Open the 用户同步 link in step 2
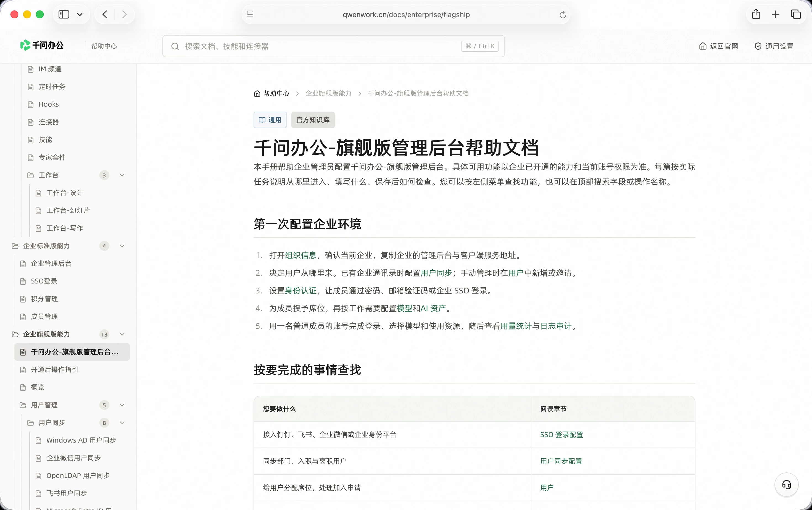812x510 pixels. coord(436,273)
